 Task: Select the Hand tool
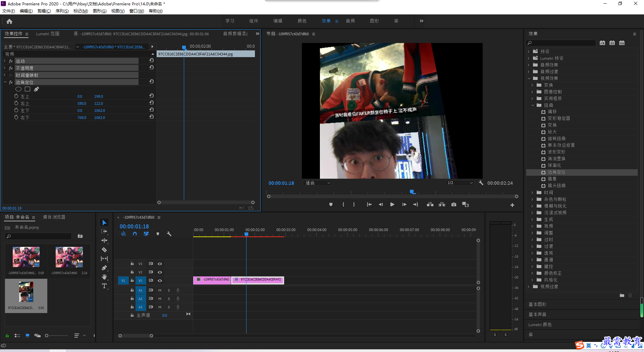tap(104, 277)
